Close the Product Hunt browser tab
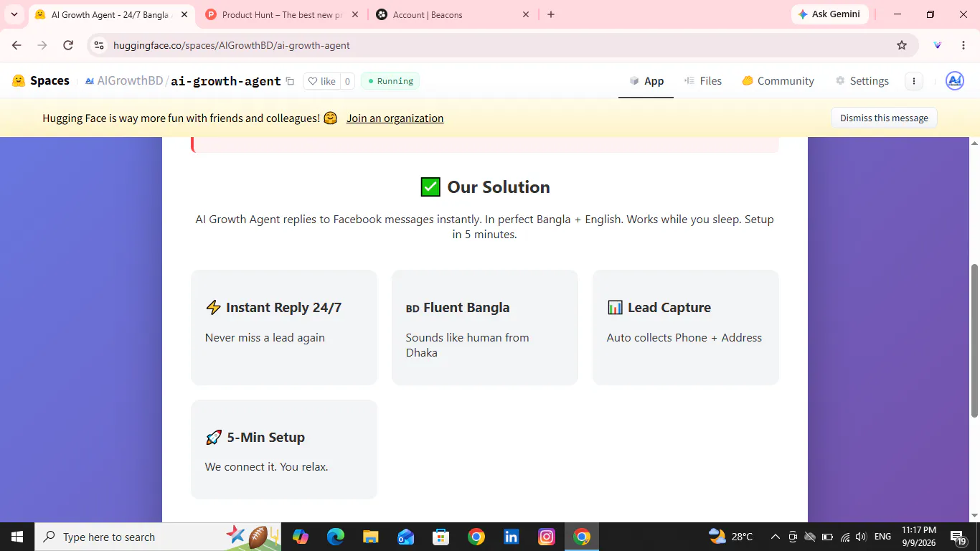The width and height of the screenshot is (980, 551). point(354,14)
